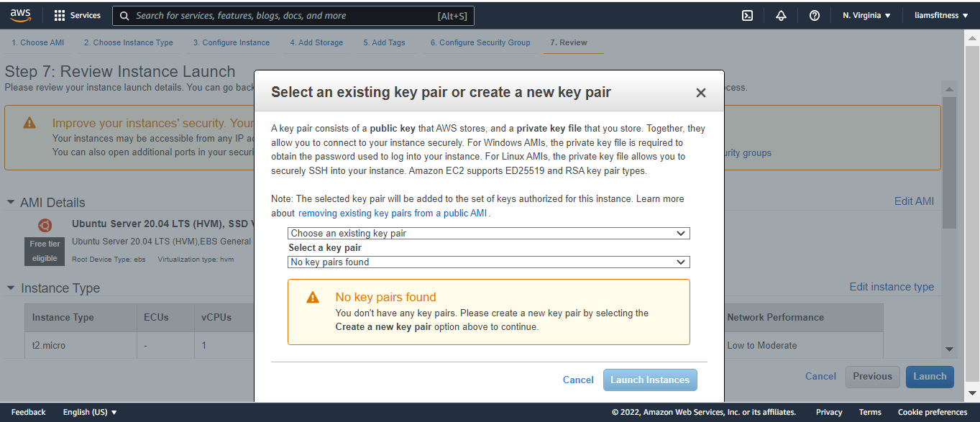Click Cancel in the key pair dialog

[x=578, y=380]
